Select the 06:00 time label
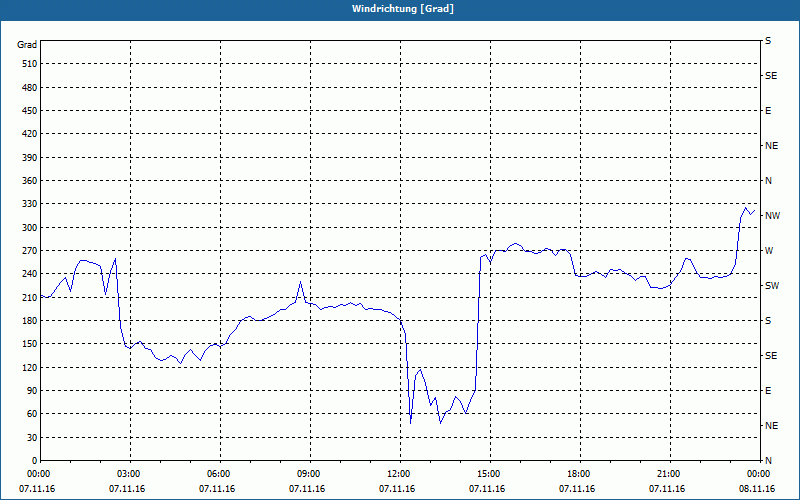 click(219, 474)
